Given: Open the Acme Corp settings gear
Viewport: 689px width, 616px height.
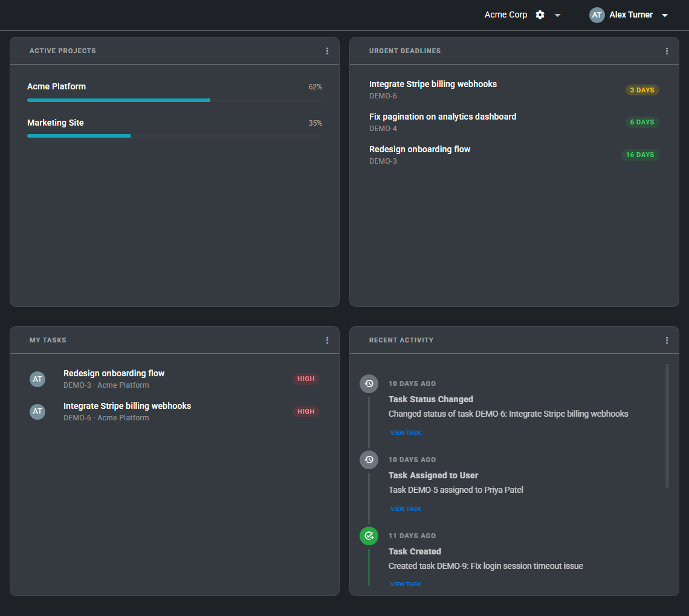Looking at the screenshot, I should point(540,15).
